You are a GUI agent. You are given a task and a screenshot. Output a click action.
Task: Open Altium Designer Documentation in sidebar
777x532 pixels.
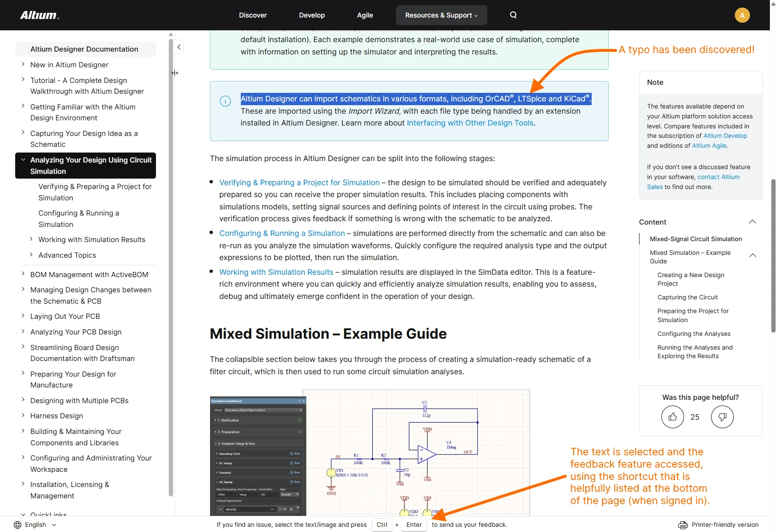pos(85,49)
